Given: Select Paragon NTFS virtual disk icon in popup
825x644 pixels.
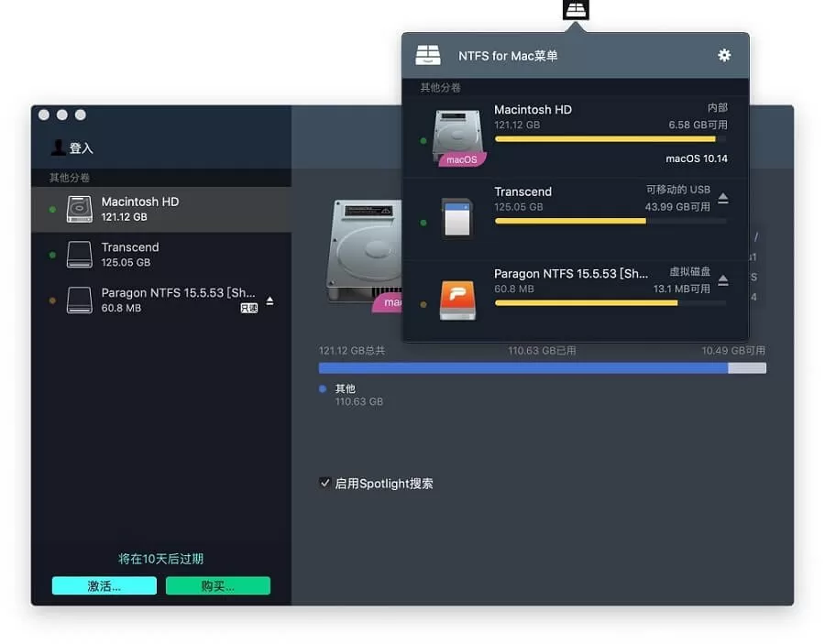Looking at the screenshot, I should pyautogui.click(x=457, y=300).
